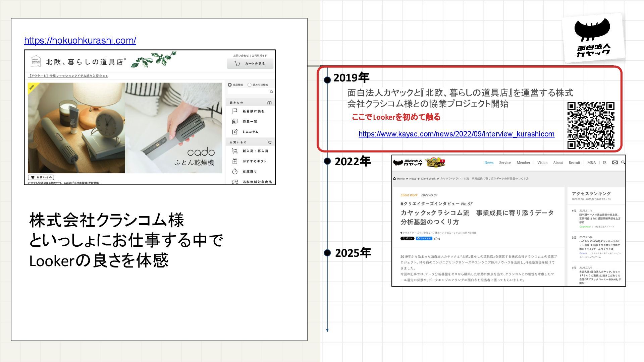Screen dimensions: 644x362
Task: Select the 読みもの検索 radio button
Action: tap(249, 85)
